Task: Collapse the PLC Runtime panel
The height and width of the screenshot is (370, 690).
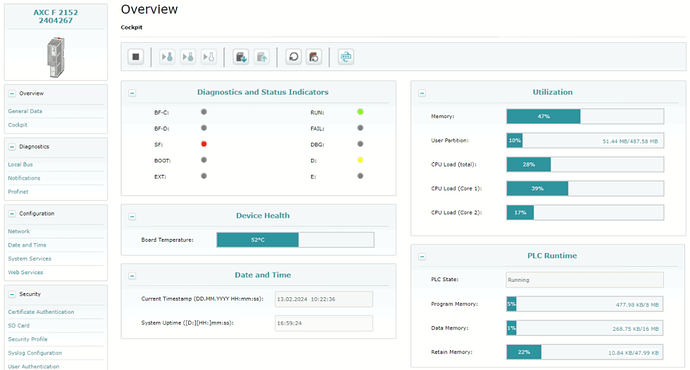Action: [x=422, y=256]
